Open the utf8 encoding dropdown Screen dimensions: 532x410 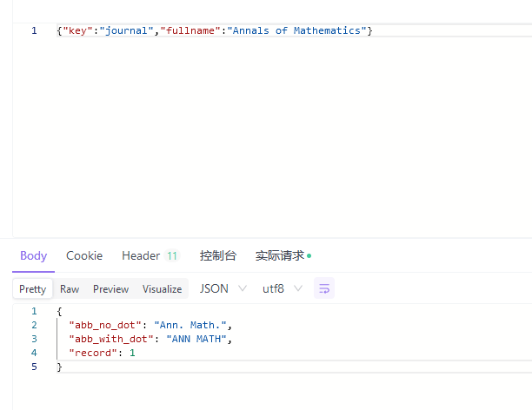tap(283, 288)
